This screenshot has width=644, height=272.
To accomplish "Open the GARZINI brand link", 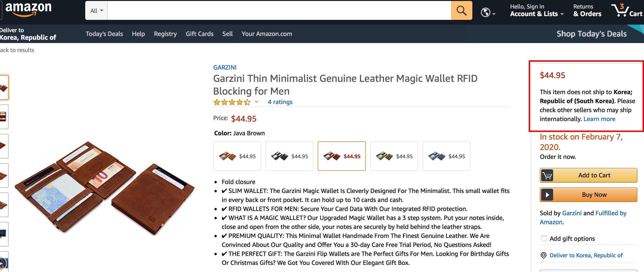I will [225, 67].
